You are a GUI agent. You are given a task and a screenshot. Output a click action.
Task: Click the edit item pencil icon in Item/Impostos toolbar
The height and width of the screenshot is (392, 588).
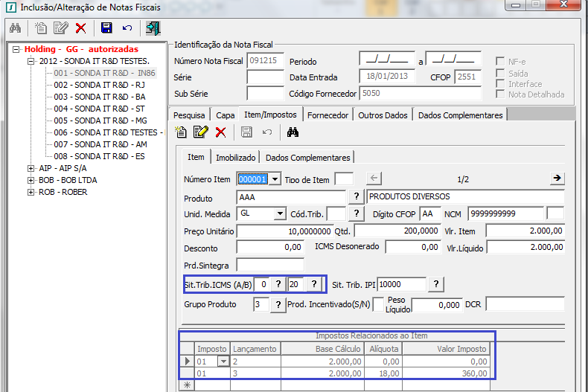coord(200,132)
